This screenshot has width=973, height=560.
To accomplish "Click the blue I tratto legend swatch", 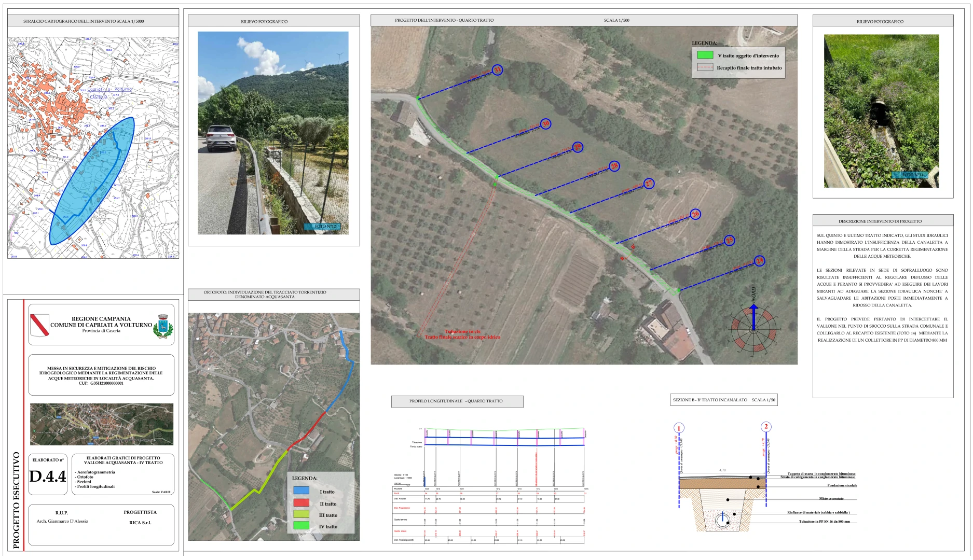I will (x=301, y=491).
